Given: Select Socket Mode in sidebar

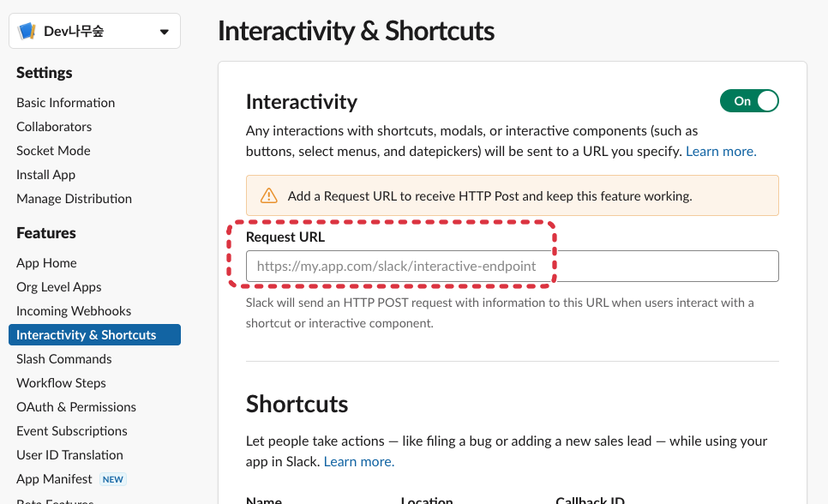Looking at the screenshot, I should point(53,151).
